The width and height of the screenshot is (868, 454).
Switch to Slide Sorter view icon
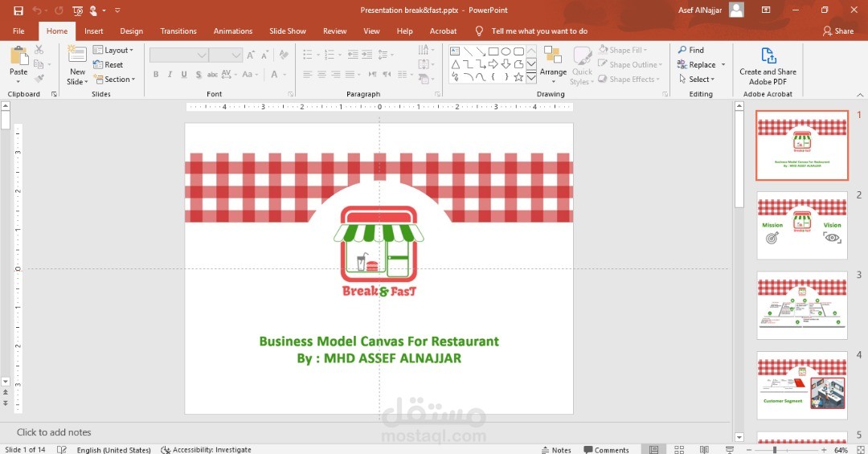tap(679, 449)
